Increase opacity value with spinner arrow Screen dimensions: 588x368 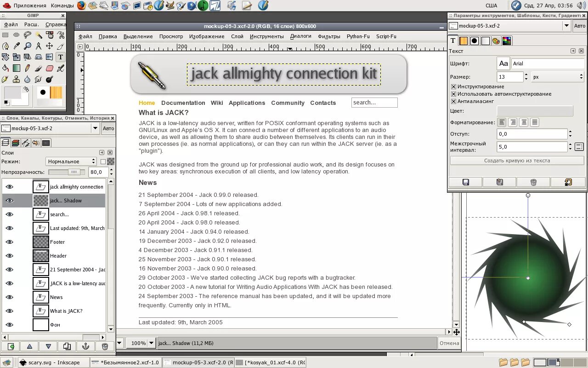pos(112,170)
